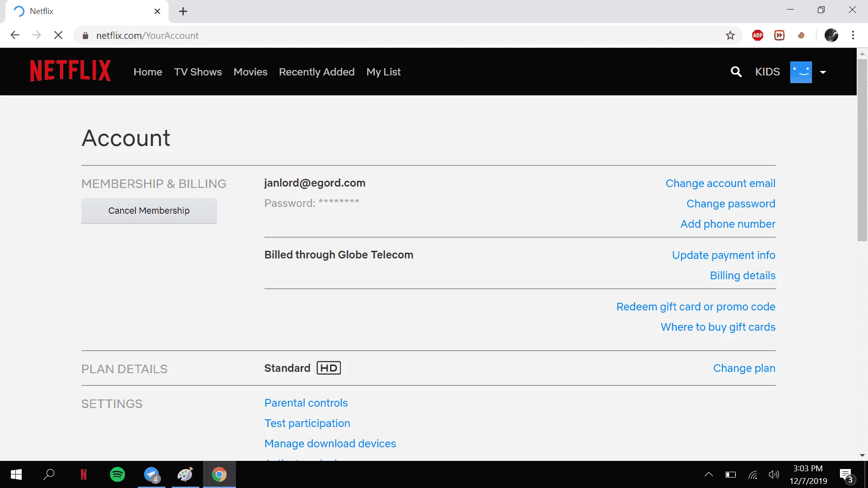This screenshot has width=868, height=488.
Task: Bookmark this page with the star icon
Action: [730, 35]
